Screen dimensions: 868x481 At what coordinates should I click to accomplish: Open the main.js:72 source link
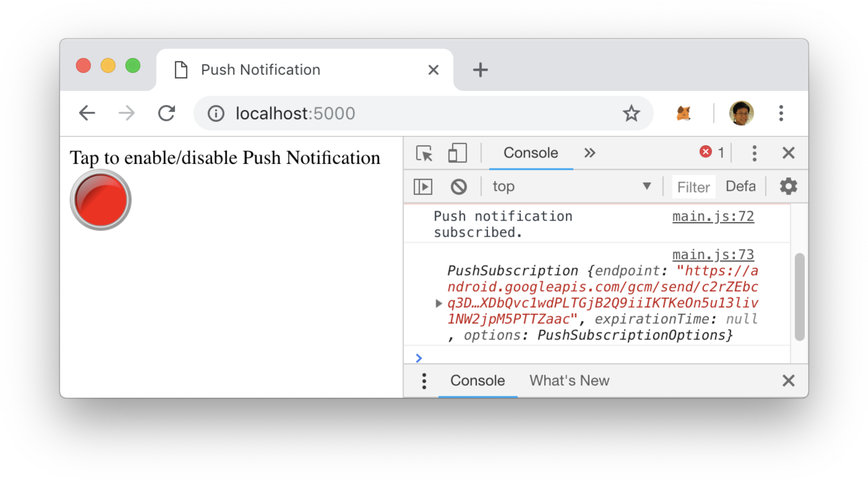(713, 217)
